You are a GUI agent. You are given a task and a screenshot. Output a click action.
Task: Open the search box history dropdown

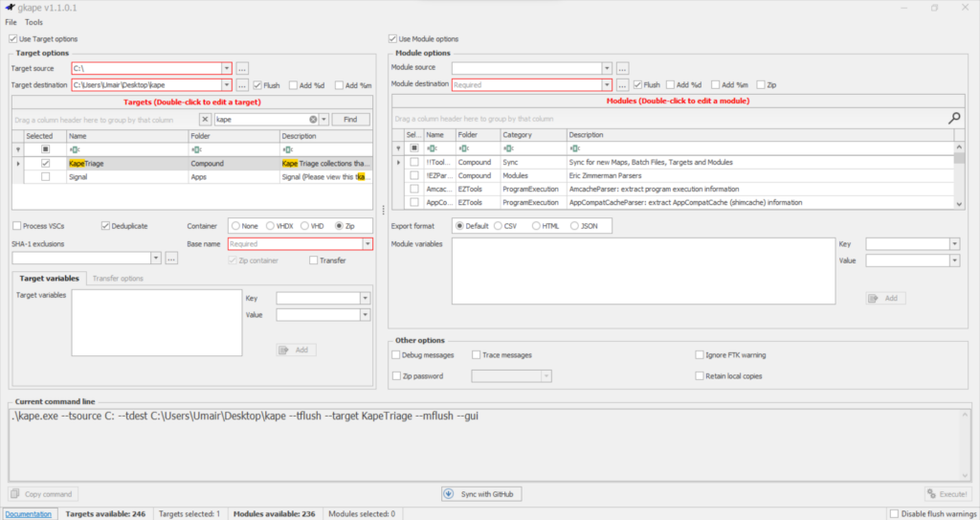click(x=323, y=119)
